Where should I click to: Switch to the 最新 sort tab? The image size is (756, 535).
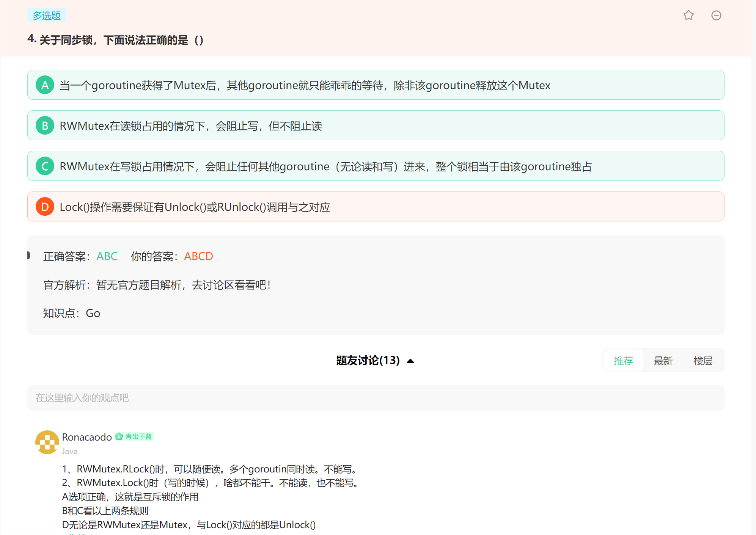coord(663,361)
